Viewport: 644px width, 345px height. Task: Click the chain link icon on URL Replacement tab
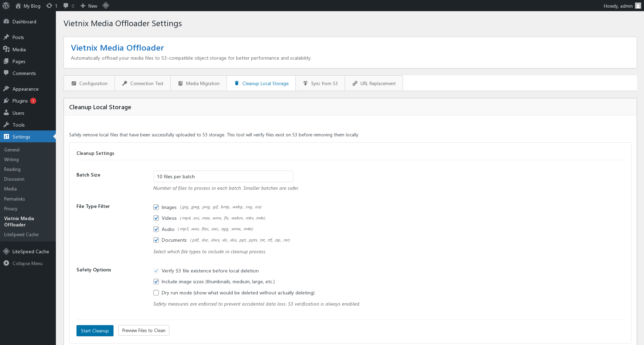coord(354,83)
